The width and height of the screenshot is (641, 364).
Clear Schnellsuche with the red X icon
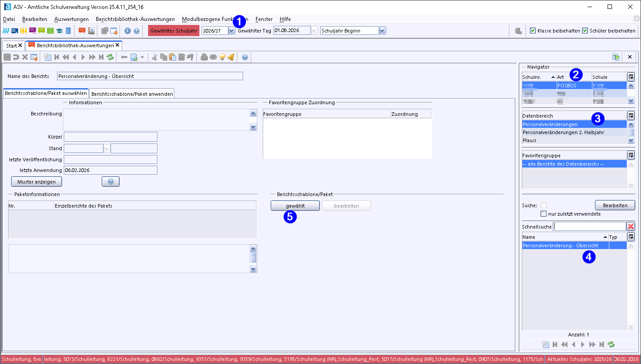[631, 226]
